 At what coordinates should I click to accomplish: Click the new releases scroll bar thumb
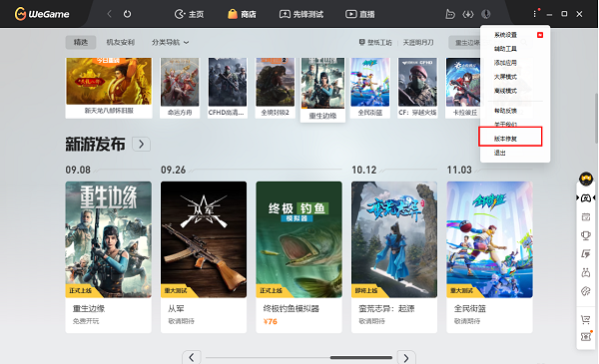[361, 357]
